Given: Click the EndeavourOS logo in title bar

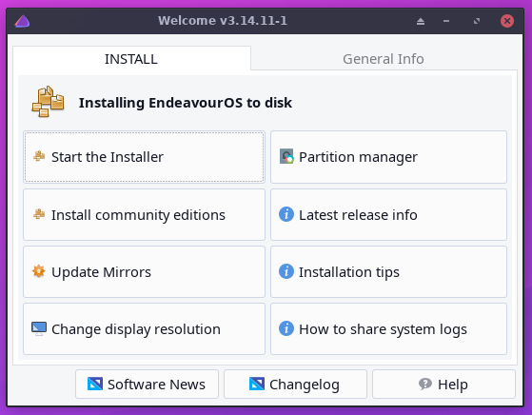Looking at the screenshot, I should pos(22,21).
